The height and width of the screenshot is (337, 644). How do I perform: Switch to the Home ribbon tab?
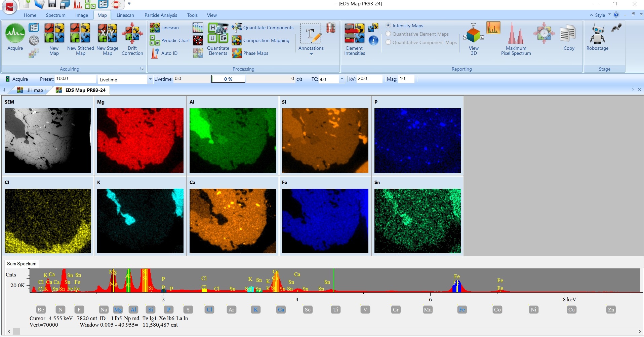pos(30,15)
